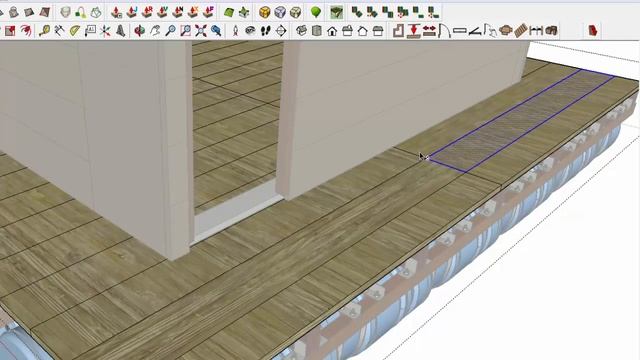Select the railing fence tool icon
Viewport: 640px width, 360px height.
coord(536,31)
